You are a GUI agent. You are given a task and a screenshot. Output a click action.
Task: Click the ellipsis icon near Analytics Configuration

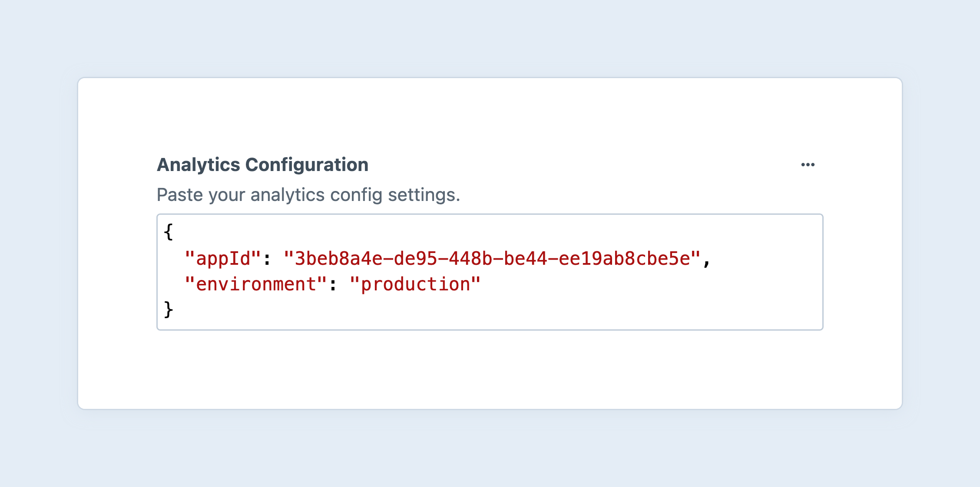point(808,164)
